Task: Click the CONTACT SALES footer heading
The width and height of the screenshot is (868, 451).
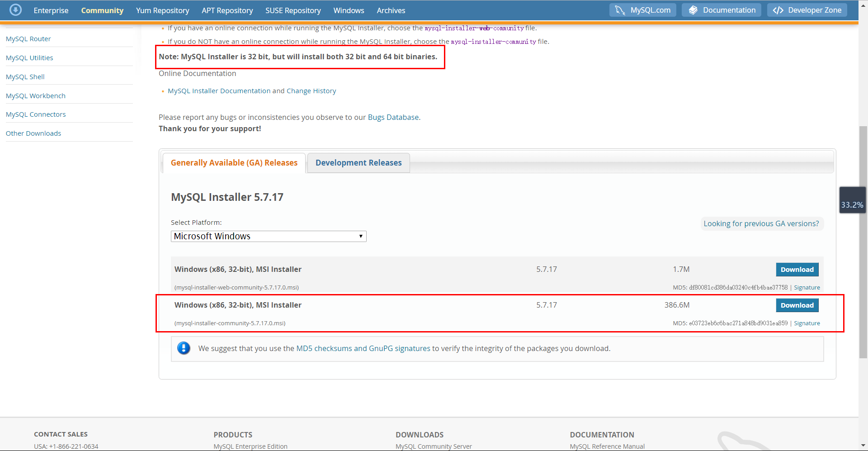Action: click(x=61, y=434)
